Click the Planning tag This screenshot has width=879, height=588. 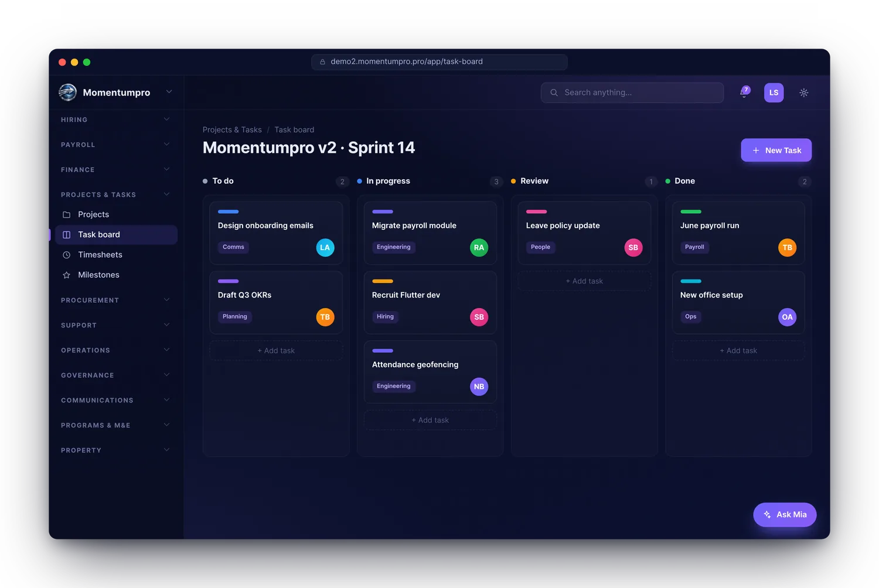(235, 317)
